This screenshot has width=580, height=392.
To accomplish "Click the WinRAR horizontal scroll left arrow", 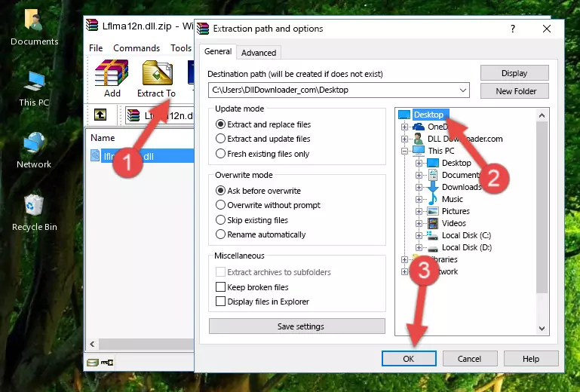I will point(93,345).
